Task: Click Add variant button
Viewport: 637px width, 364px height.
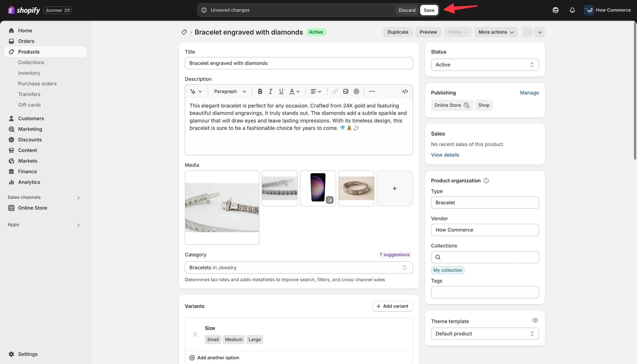Action: click(x=392, y=306)
